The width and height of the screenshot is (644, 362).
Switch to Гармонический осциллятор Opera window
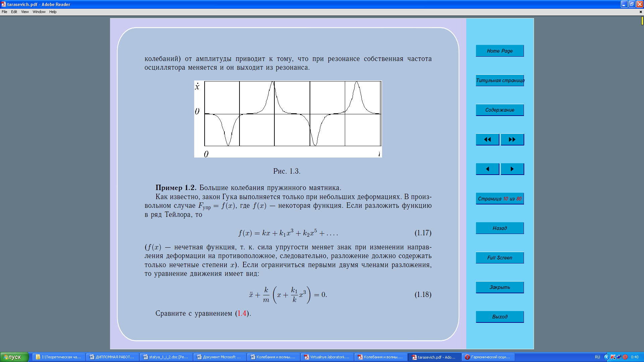[488, 357]
